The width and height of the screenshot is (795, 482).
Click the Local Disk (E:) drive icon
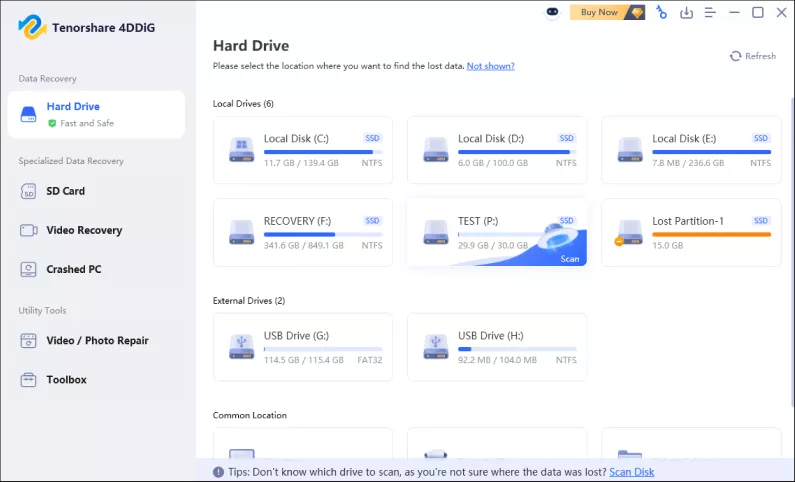pos(630,150)
